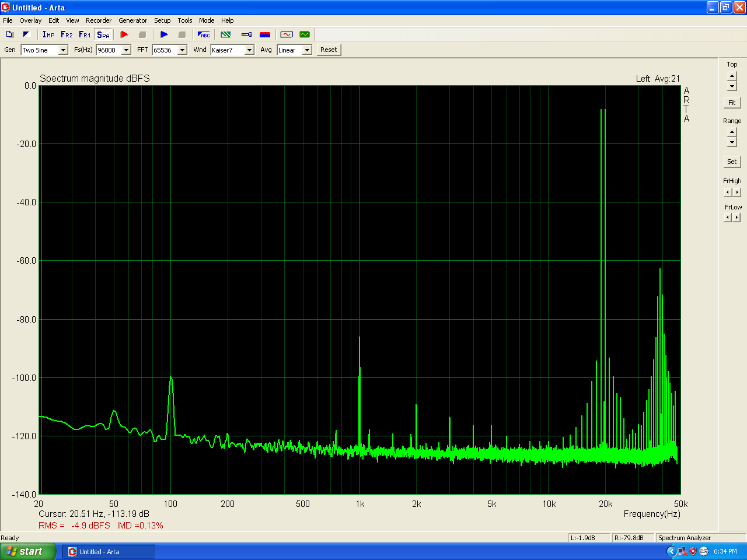Increase Range with the up arrow
The height and width of the screenshot is (560, 747).
732,132
